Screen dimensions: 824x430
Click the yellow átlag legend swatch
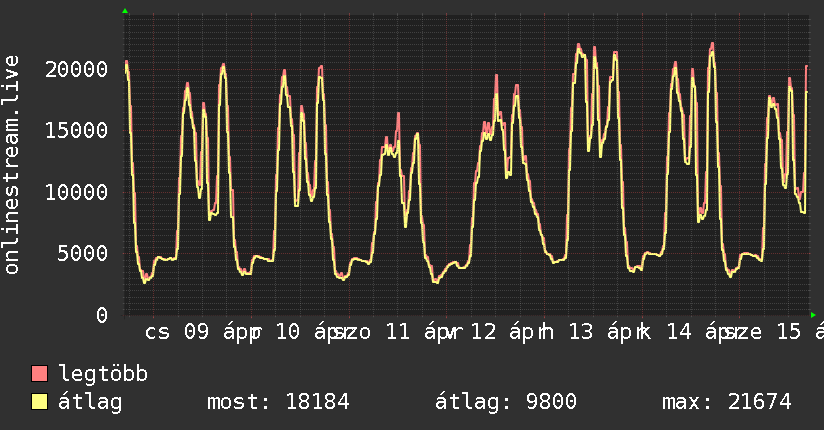(x=39, y=401)
